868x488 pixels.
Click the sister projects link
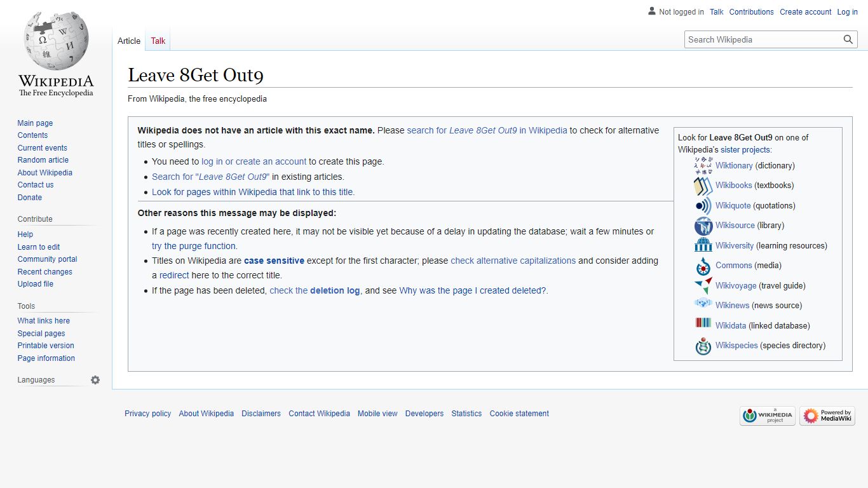[x=745, y=150]
